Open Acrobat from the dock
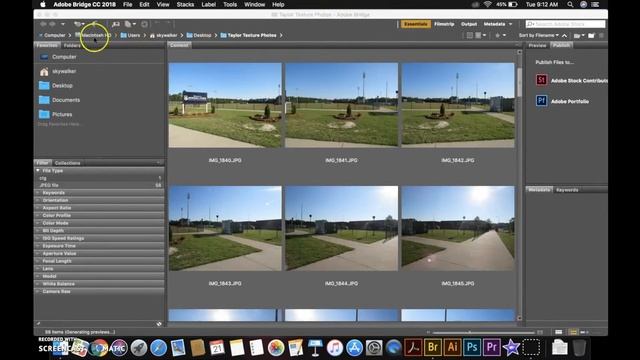 (x=413, y=348)
